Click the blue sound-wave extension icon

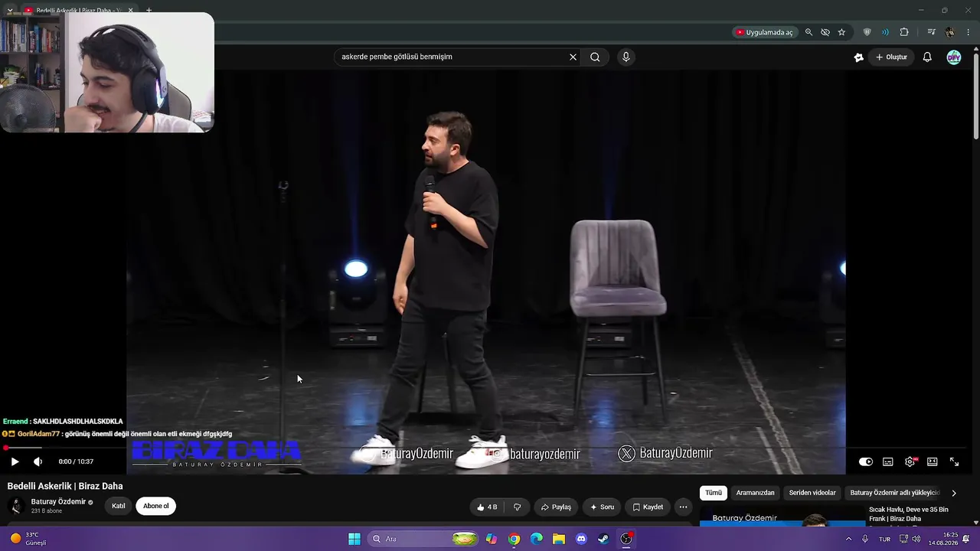[x=885, y=32]
